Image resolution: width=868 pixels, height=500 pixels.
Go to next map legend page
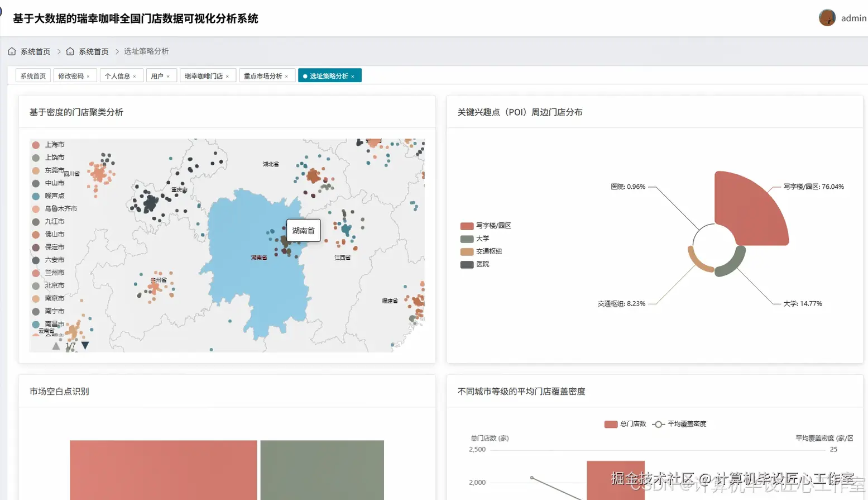coord(85,346)
